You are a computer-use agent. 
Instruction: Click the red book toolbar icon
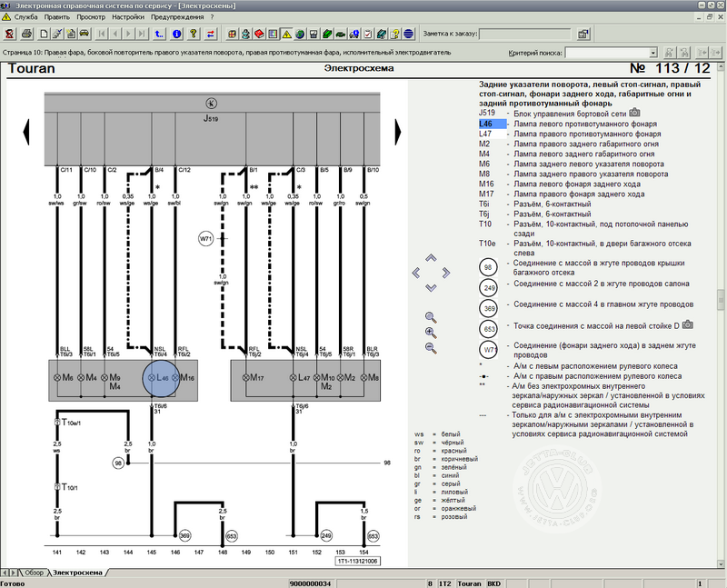pyautogui.click(x=259, y=34)
